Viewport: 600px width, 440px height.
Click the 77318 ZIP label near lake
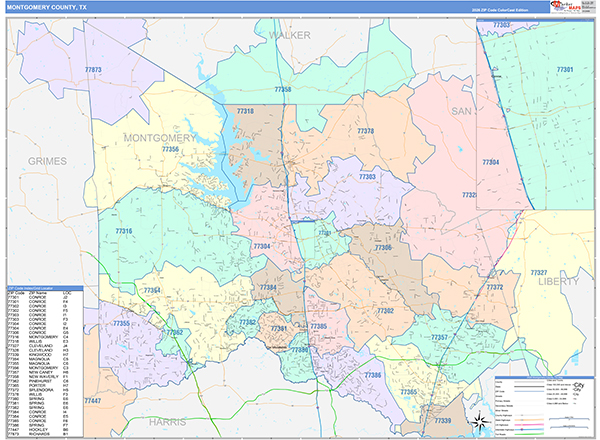[245, 111]
